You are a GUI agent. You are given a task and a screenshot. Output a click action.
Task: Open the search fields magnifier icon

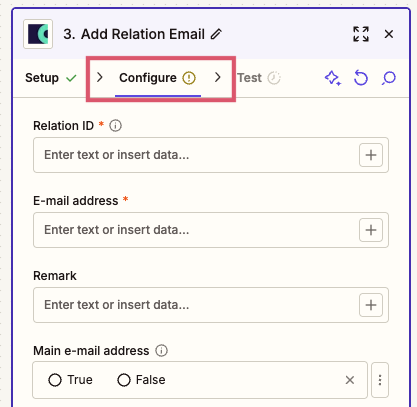(389, 78)
